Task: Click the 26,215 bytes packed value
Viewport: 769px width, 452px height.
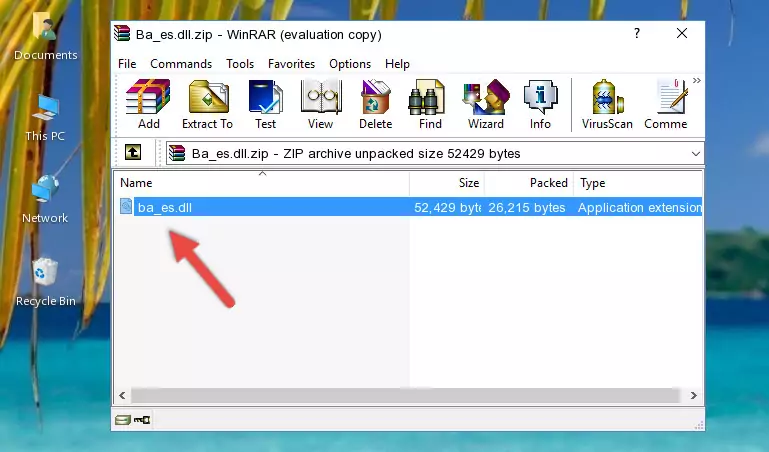Action: tap(527, 208)
